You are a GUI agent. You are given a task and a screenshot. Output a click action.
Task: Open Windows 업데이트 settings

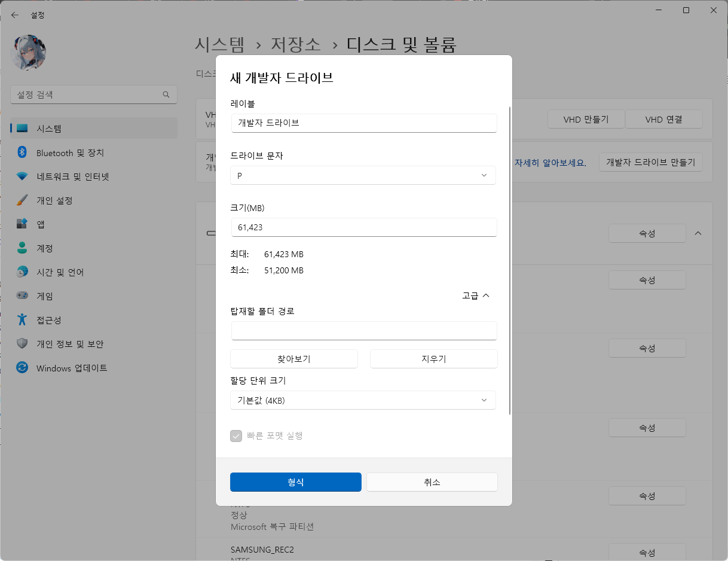94,368
